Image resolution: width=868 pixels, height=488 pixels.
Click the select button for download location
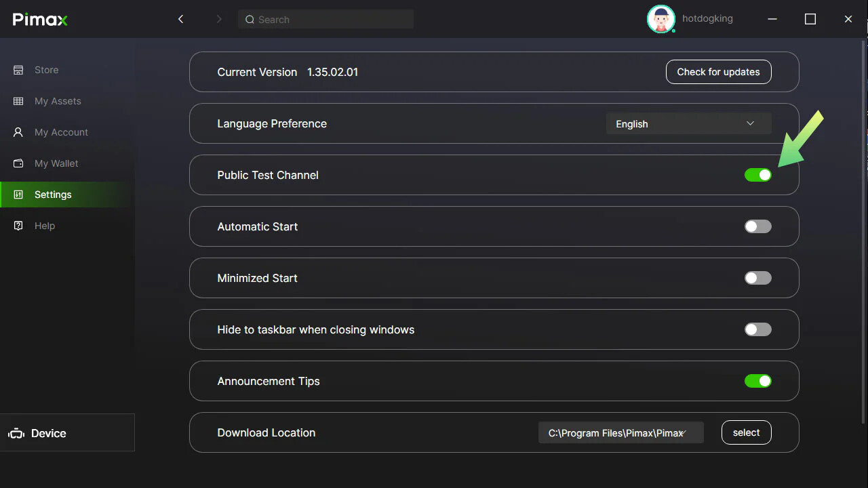click(x=746, y=432)
